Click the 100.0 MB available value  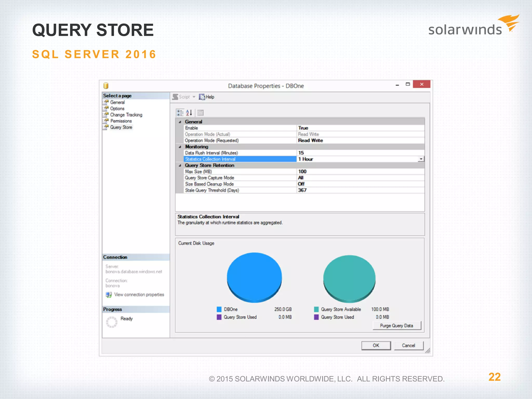click(380, 309)
